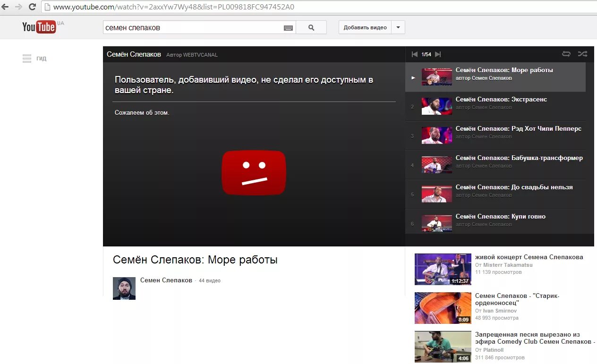Viewport: 597px width, 364px height.
Task: Select playlist item До свадьбы нельзя
Action: pos(495,195)
